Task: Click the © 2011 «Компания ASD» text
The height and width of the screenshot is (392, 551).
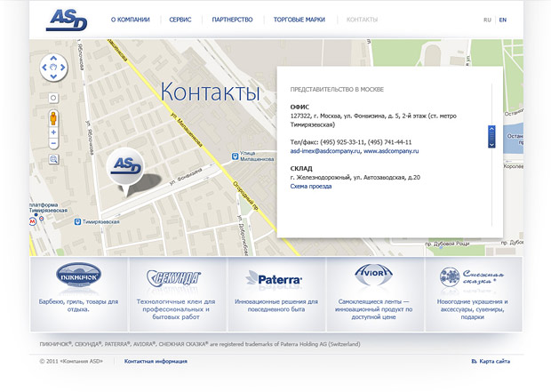Action: [71, 362]
